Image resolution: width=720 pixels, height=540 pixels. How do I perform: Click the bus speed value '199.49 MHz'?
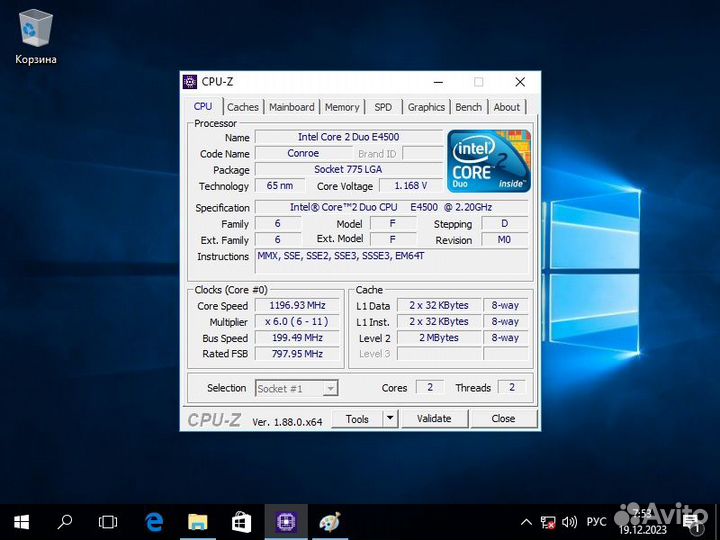(x=297, y=338)
